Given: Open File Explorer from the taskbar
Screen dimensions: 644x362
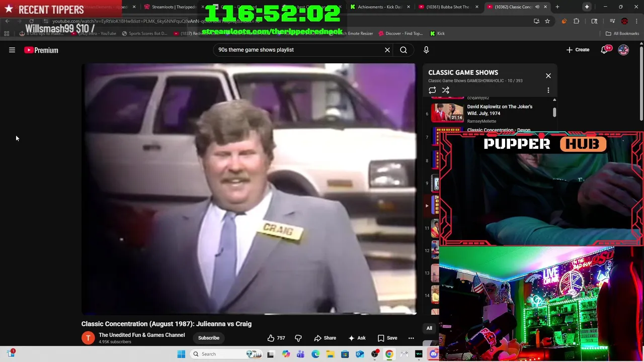Looking at the screenshot, I should click(x=330, y=354).
